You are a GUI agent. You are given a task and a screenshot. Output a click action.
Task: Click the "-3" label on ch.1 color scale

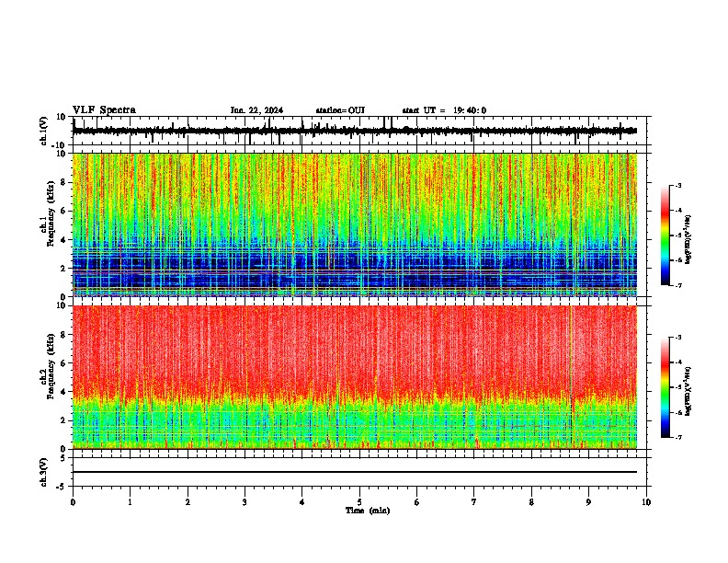[x=678, y=186]
